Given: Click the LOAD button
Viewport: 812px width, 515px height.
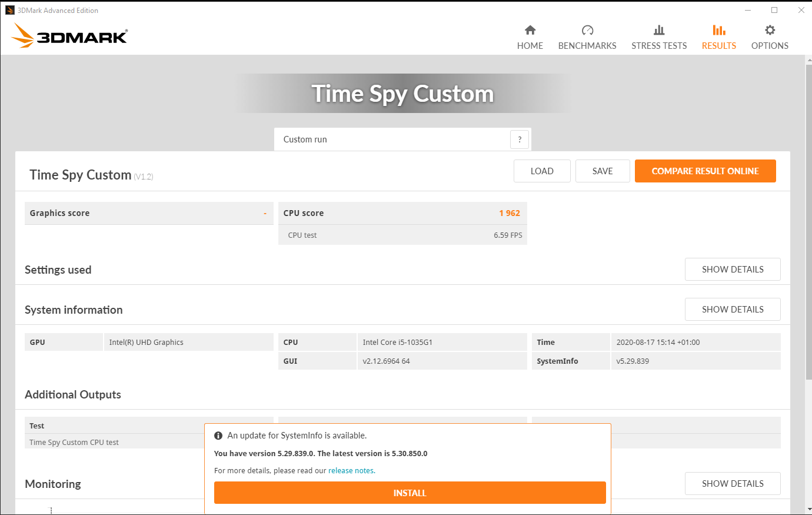Looking at the screenshot, I should point(542,171).
